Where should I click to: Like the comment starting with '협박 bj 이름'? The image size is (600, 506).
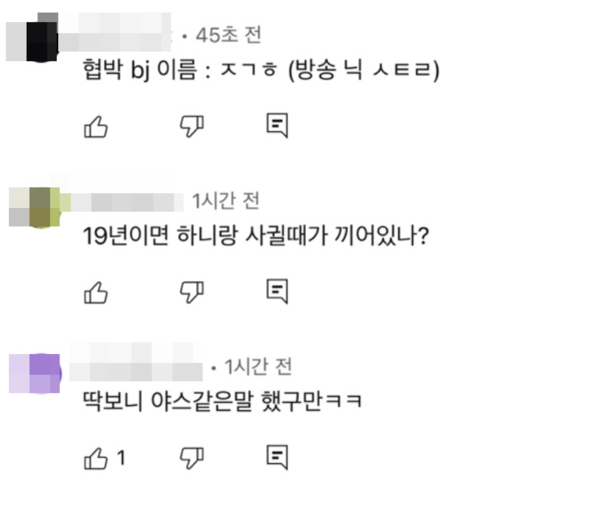click(x=96, y=125)
